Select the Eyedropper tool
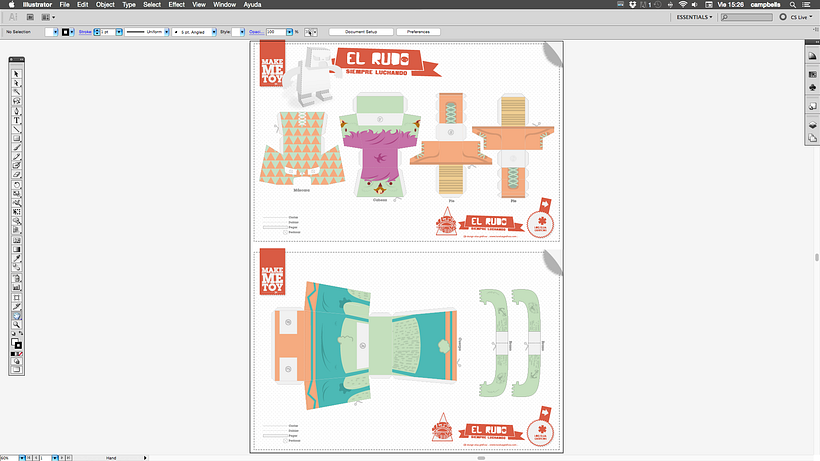This screenshot has height=461, width=820. 16,258
